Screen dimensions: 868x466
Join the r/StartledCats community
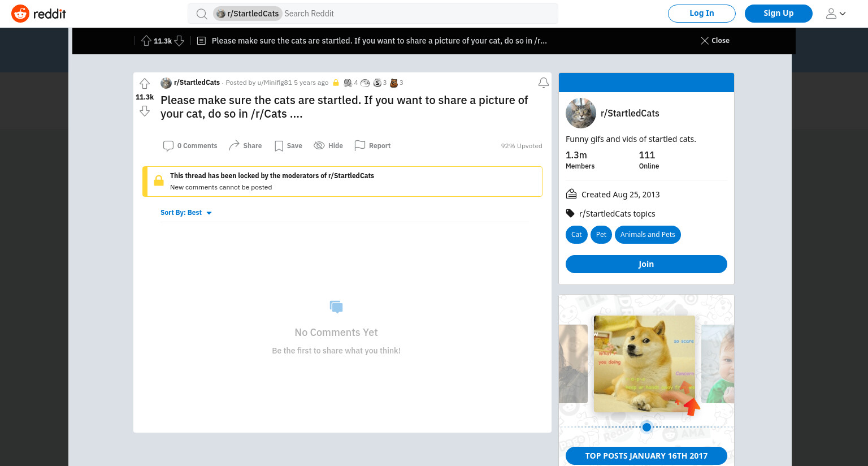pyautogui.click(x=646, y=264)
